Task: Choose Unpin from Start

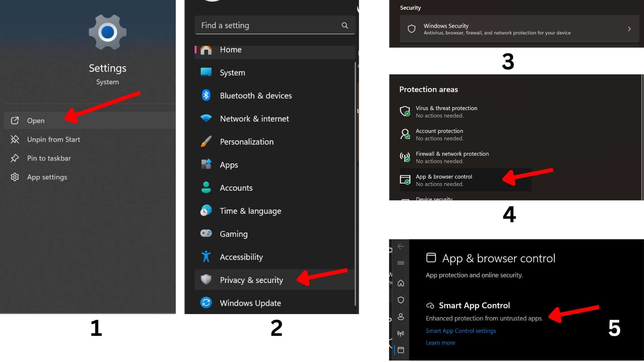Action: (x=54, y=139)
